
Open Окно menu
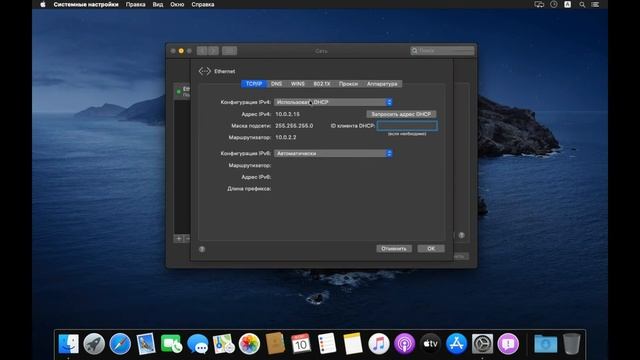coord(177,4)
